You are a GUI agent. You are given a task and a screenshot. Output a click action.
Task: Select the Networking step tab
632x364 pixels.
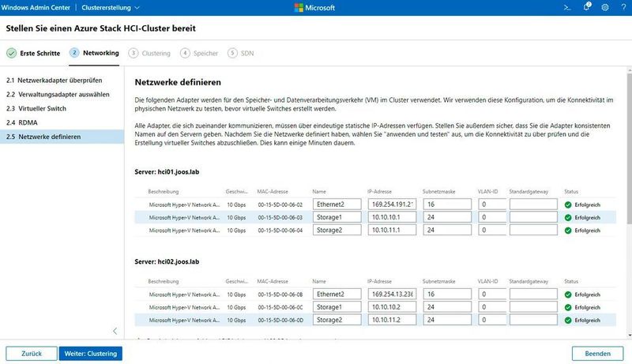pyautogui.click(x=94, y=53)
